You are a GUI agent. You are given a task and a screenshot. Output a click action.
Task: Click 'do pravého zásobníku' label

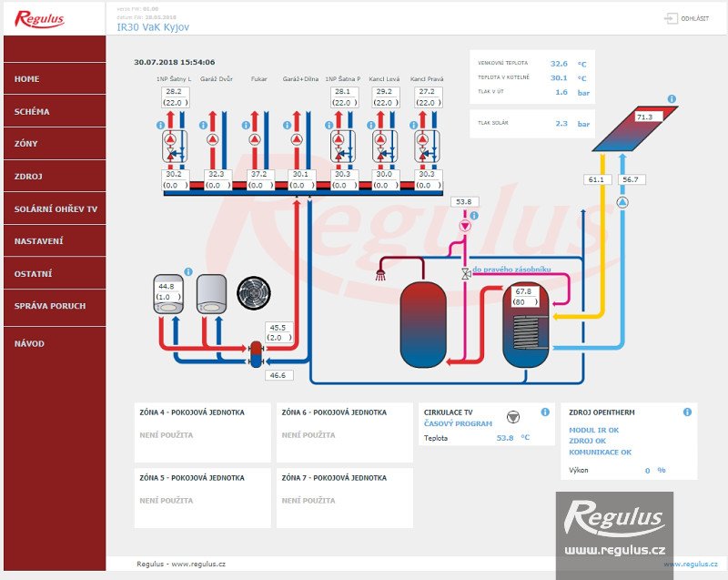[511, 270]
